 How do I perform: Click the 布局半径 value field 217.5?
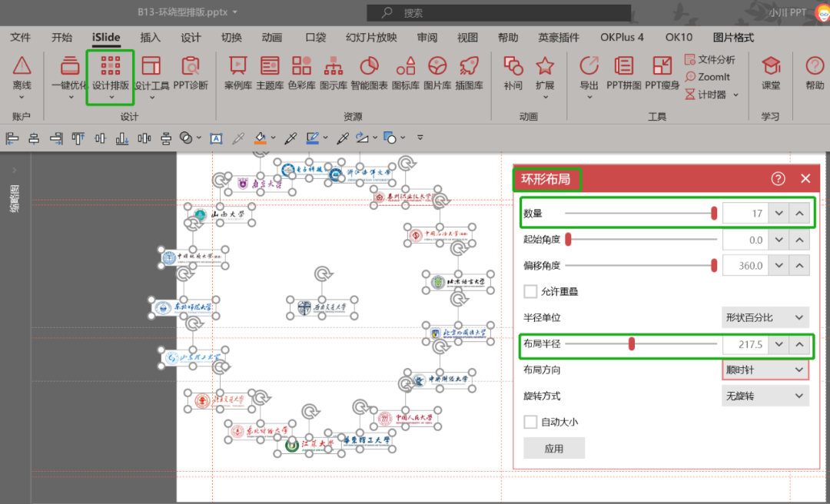click(x=745, y=344)
